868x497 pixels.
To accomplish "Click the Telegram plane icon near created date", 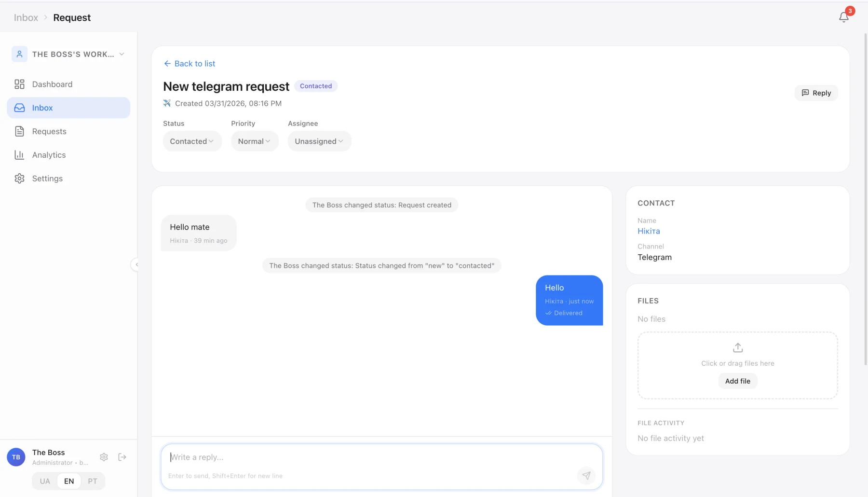I will [x=167, y=103].
